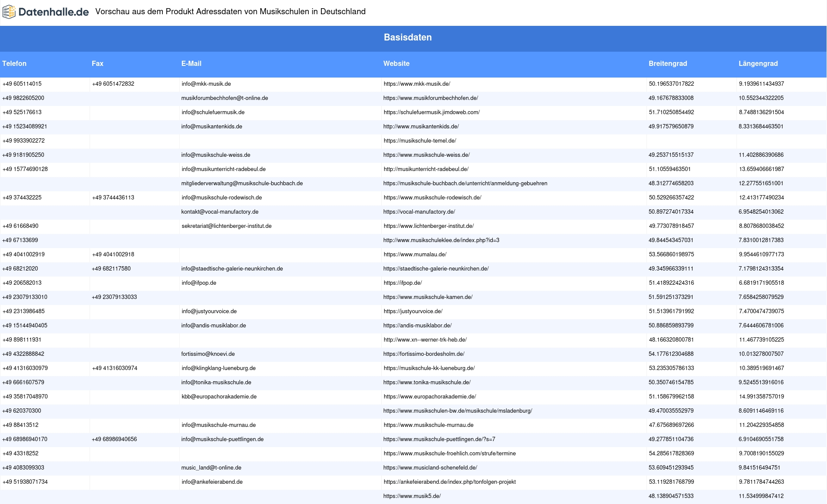This screenshot has height=504, width=827.
Task: Open the tonika-musikschule.de website link
Action: [427, 383]
